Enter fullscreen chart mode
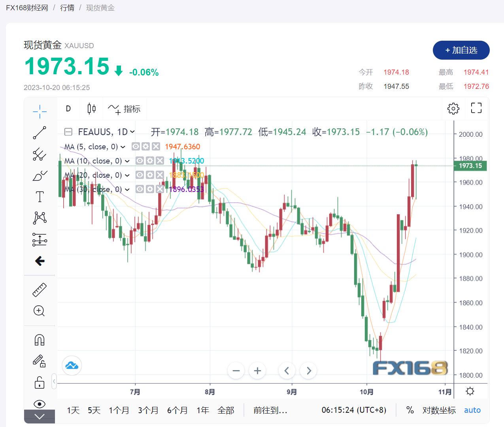This screenshot has height=427, width=504. tap(476, 108)
